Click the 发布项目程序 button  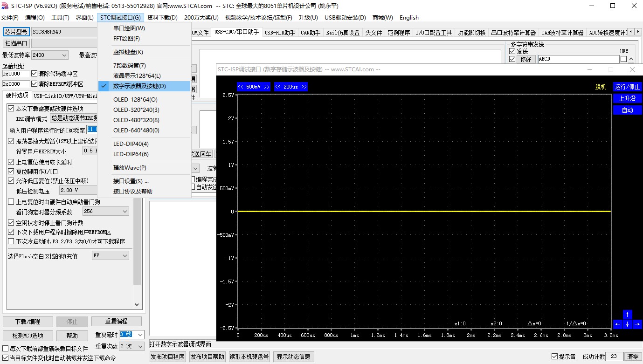tap(167, 357)
